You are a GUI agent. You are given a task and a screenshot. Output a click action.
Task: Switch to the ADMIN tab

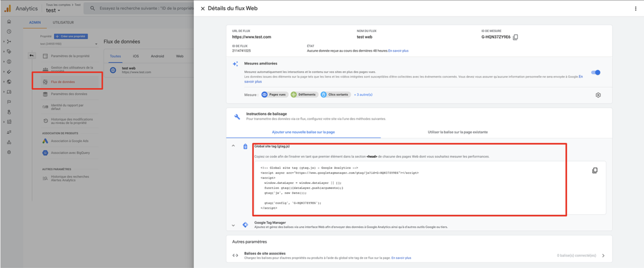(x=34, y=23)
